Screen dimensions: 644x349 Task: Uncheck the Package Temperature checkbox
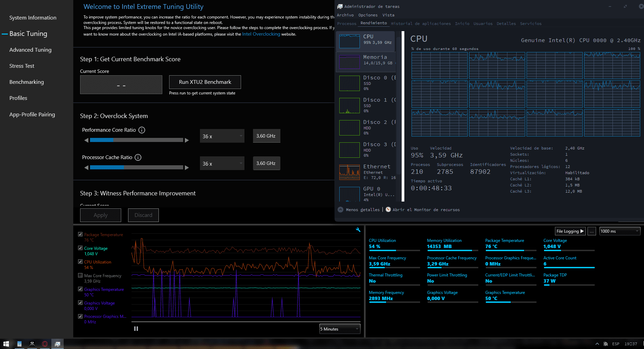[80, 234]
